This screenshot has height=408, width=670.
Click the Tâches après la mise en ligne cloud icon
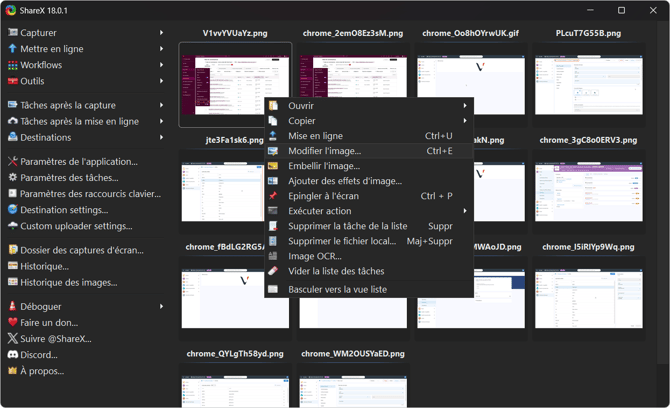point(13,121)
